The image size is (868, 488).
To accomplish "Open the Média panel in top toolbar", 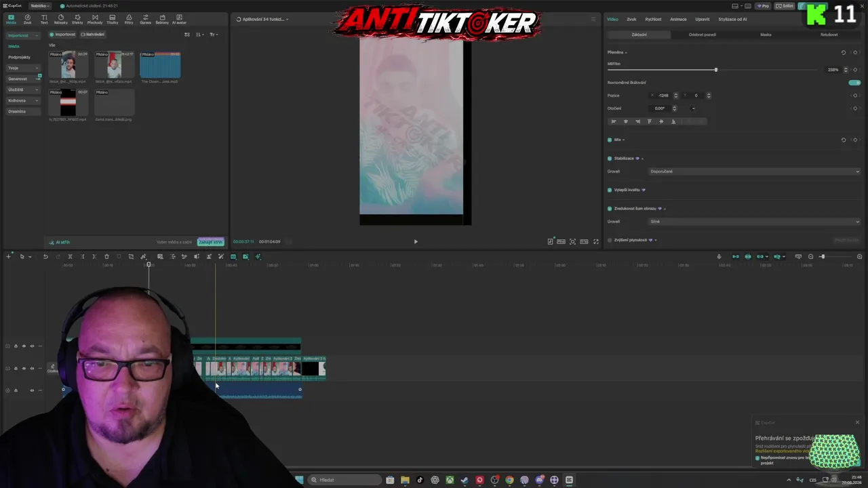I will 11,19.
